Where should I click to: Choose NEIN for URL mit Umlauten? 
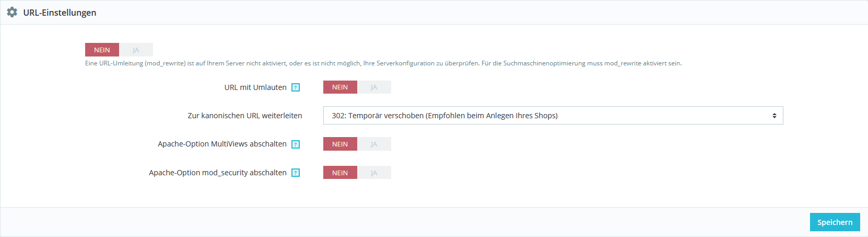coord(340,87)
